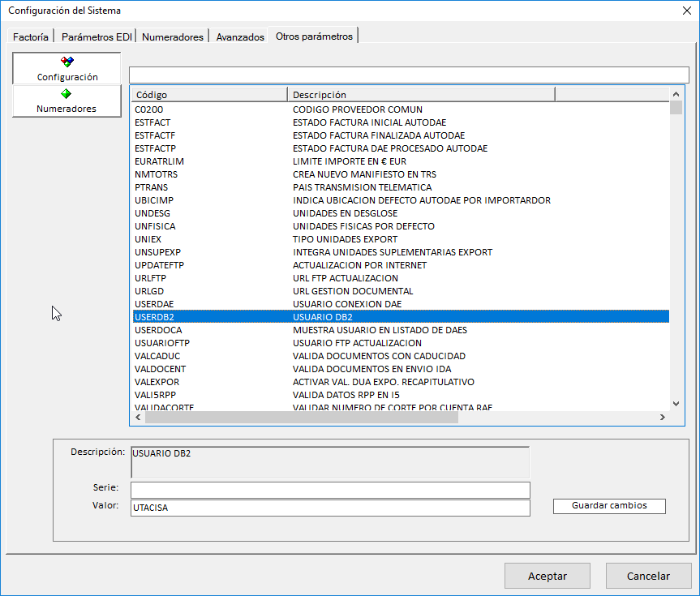
Task: Click the Descripción column header
Action: pos(420,95)
